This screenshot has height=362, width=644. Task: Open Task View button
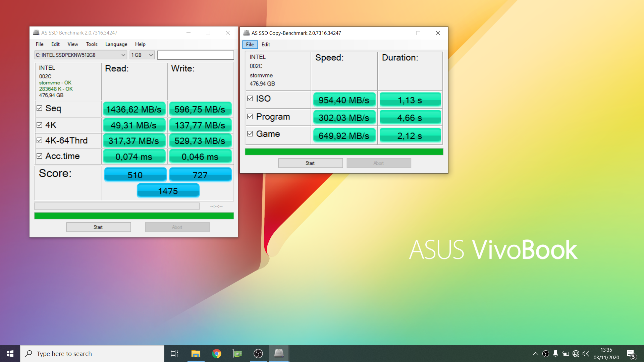(174, 354)
